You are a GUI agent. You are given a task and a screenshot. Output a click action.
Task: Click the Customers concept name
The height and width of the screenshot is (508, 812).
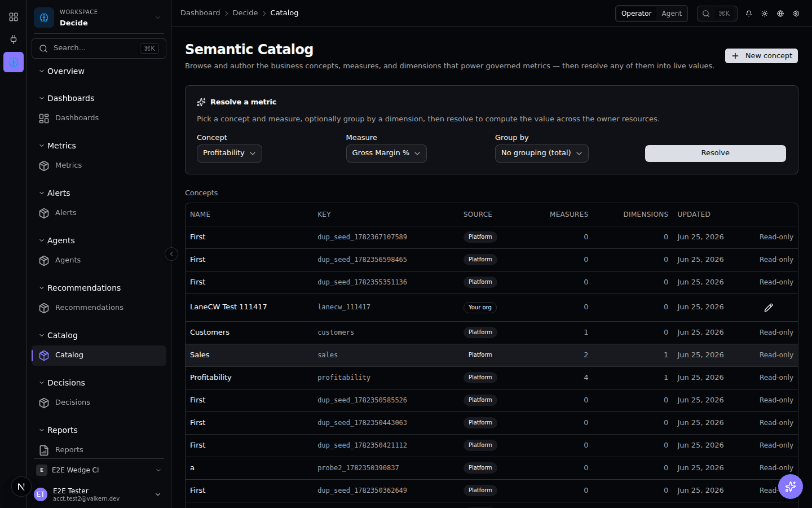point(210,332)
